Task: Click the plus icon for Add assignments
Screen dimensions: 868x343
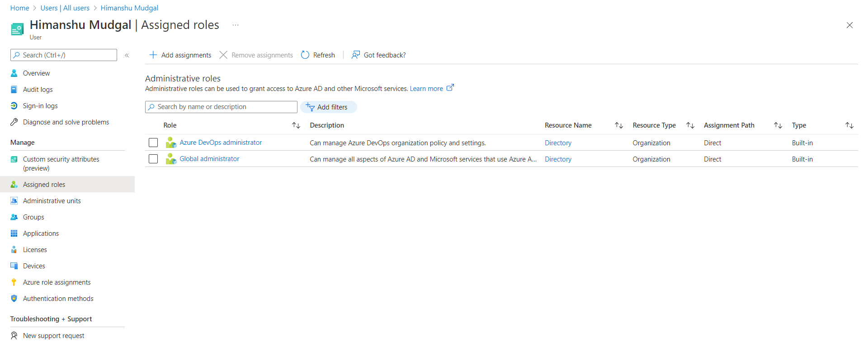Action: (x=153, y=55)
